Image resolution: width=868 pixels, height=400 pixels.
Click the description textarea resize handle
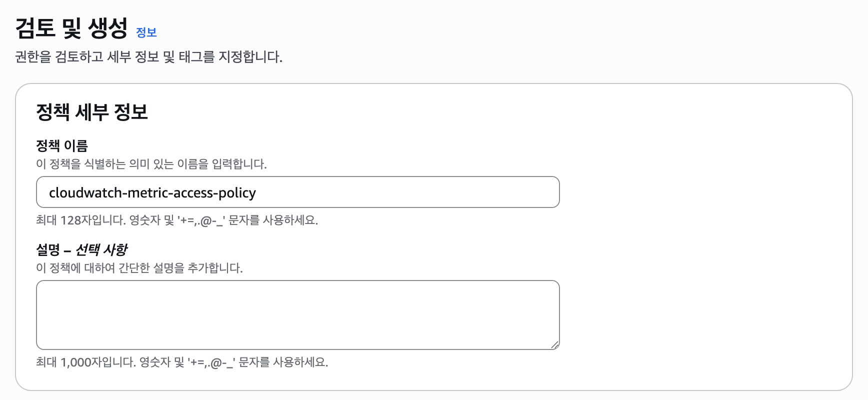pyautogui.click(x=554, y=344)
